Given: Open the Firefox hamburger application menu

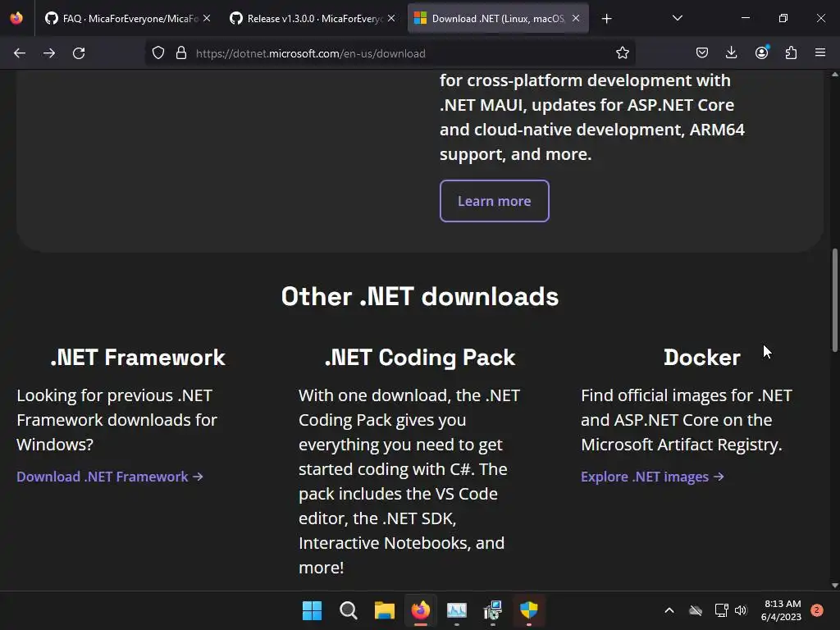Looking at the screenshot, I should [820, 53].
